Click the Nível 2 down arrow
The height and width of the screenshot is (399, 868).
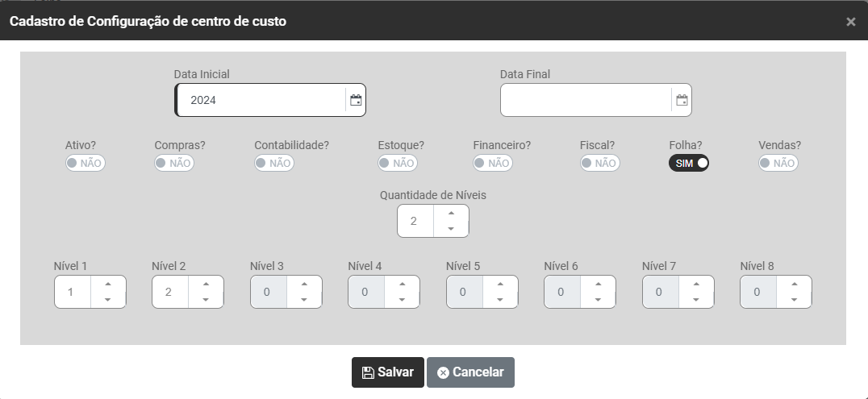tap(206, 300)
